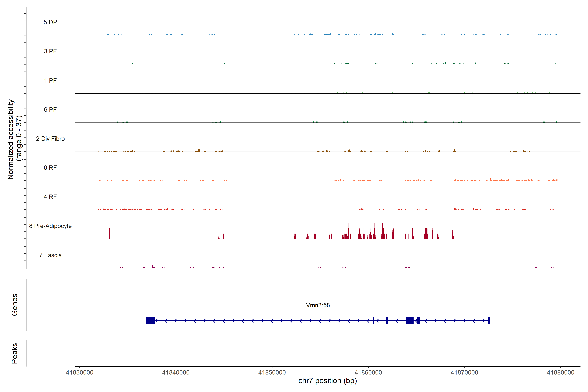Click the leftmost isolated Pre-Adipocyte peak
Viewport: 588px width, 392px height.
point(109,234)
